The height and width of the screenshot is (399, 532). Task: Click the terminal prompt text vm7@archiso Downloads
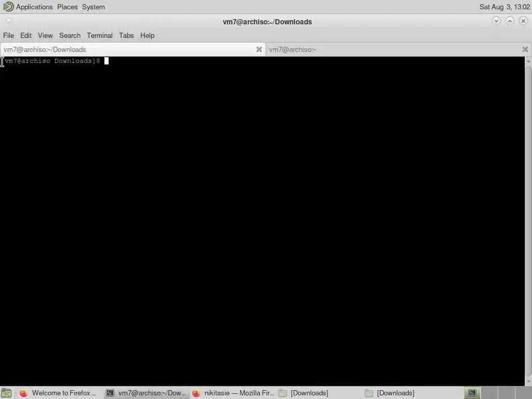tap(48, 61)
